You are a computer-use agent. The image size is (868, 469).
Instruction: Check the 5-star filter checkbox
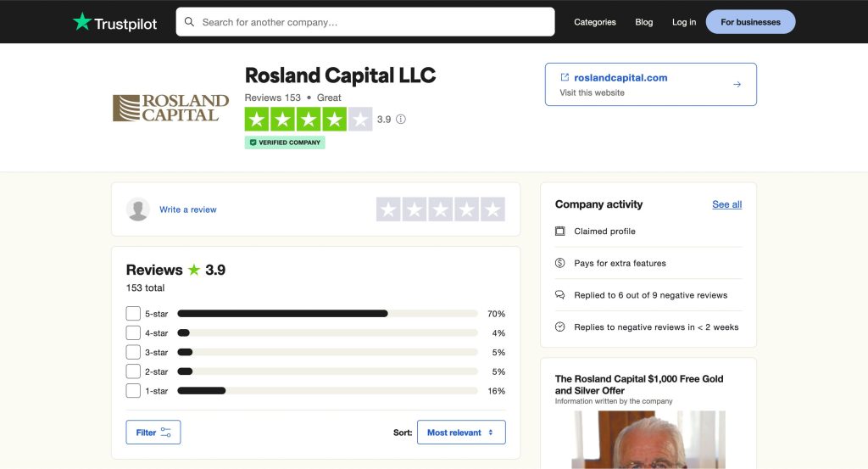pyautogui.click(x=133, y=314)
